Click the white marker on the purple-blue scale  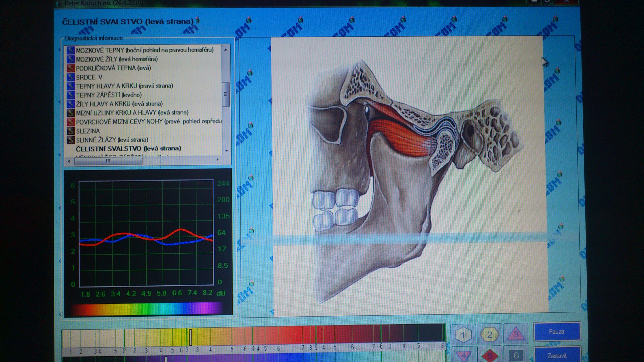(166, 359)
